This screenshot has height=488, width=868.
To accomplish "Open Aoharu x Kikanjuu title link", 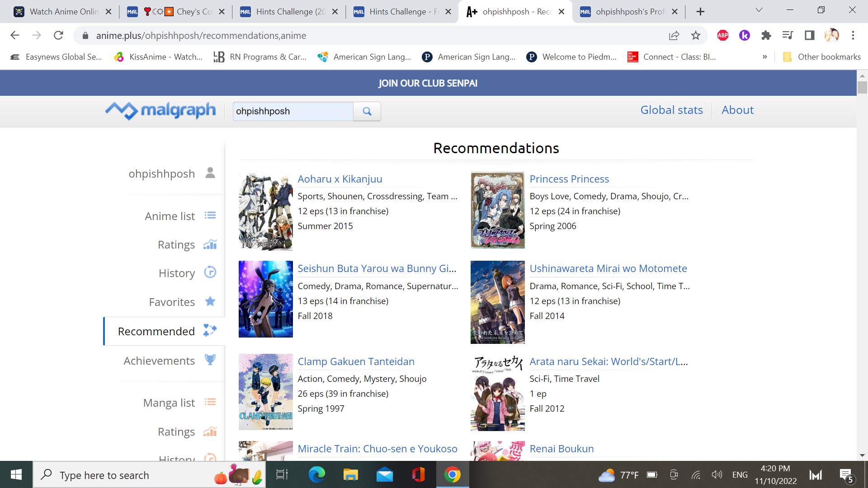I will tap(340, 179).
